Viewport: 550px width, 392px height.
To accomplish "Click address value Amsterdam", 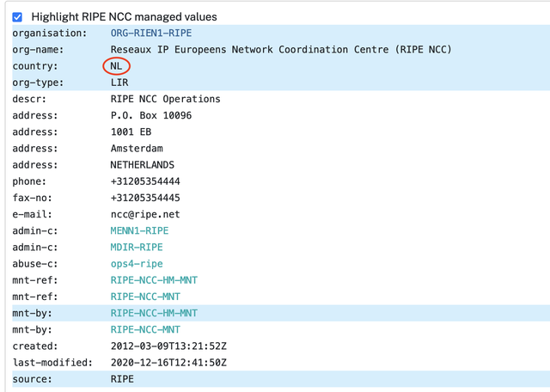I will pyautogui.click(x=137, y=149).
